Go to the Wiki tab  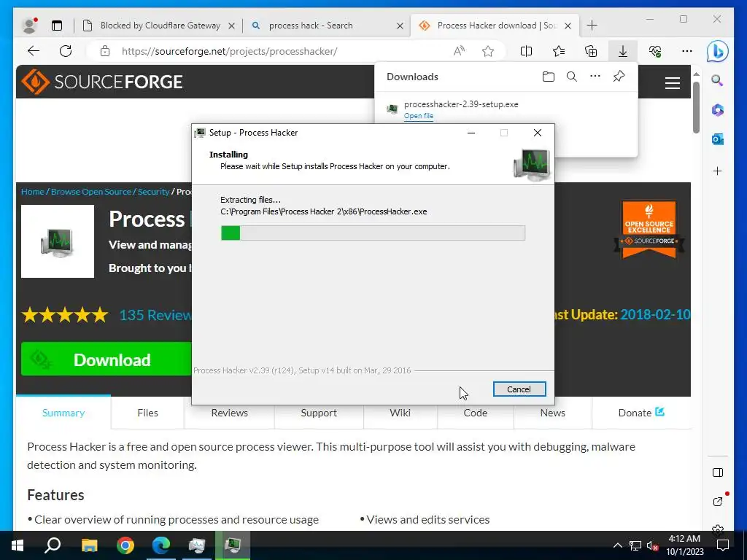click(x=400, y=413)
